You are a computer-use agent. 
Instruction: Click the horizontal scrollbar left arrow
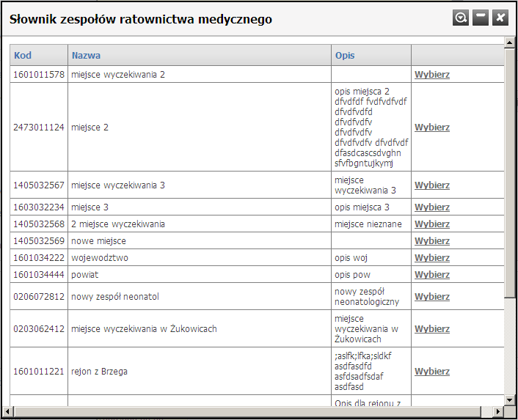click(x=8, y=411)
